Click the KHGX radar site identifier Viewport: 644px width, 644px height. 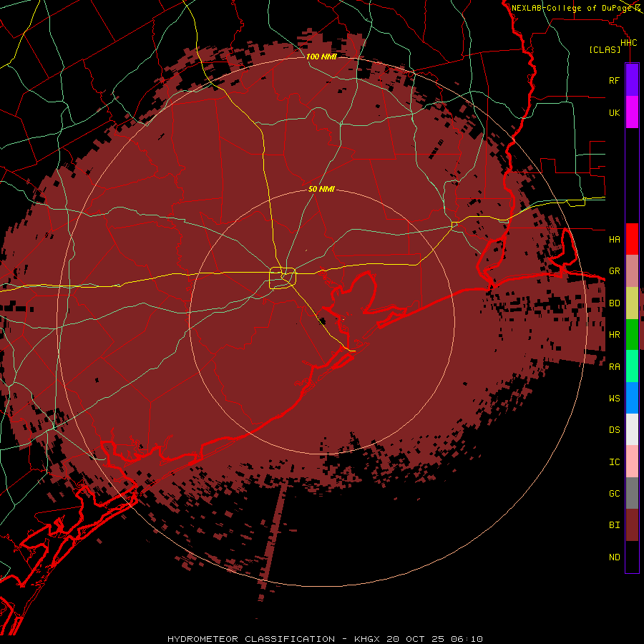(367, 639)
